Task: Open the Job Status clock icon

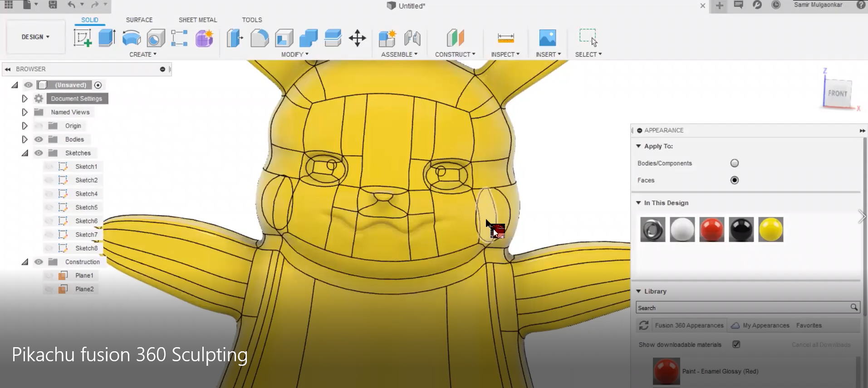Action: tap(776, 5)
